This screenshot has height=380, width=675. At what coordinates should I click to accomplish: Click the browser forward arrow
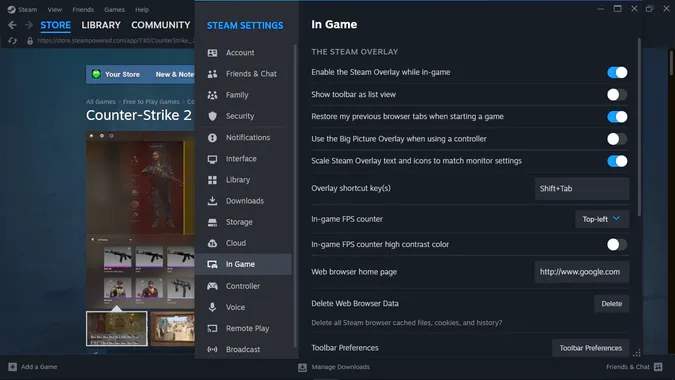click(x=28, y=25)
